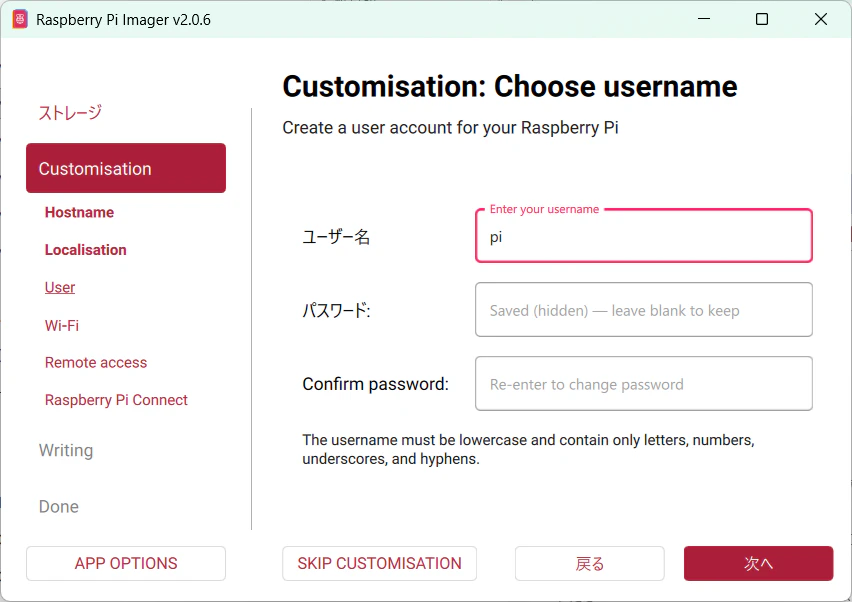This screenshot has height=602, width=852.
Task: Close the Raspberry Pi Imager window
Action: tap(820, 19)
